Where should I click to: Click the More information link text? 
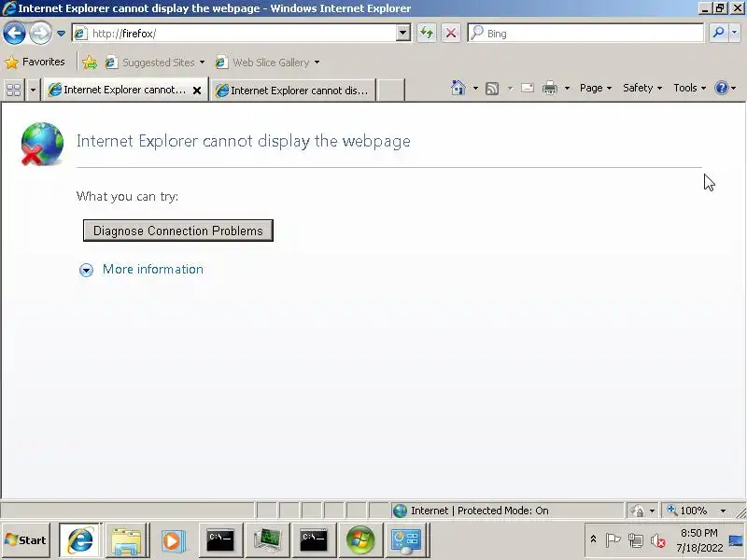pyautogui.click(x=153, y=269)
